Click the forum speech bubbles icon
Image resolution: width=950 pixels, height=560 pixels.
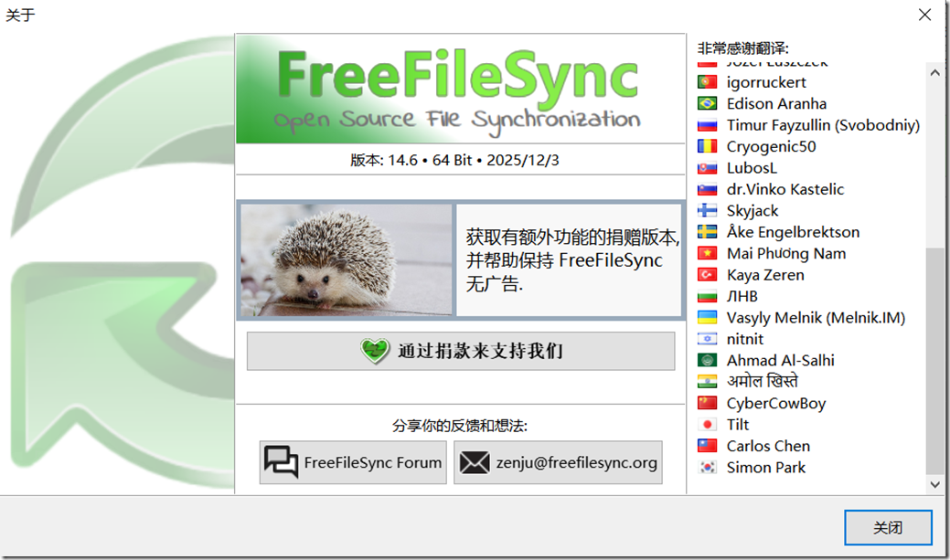pos(282,462)
